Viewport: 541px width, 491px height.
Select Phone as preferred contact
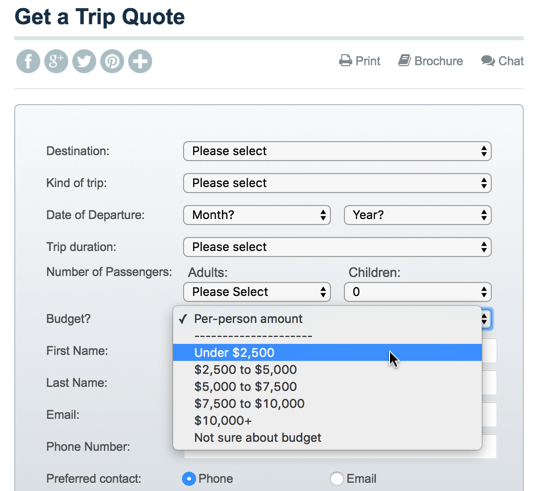click(189, 479)
